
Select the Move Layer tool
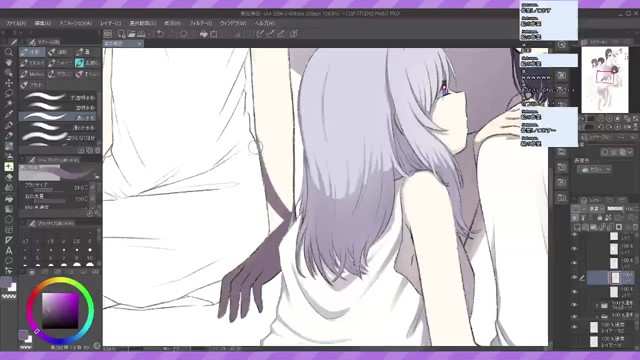(9, 83)
